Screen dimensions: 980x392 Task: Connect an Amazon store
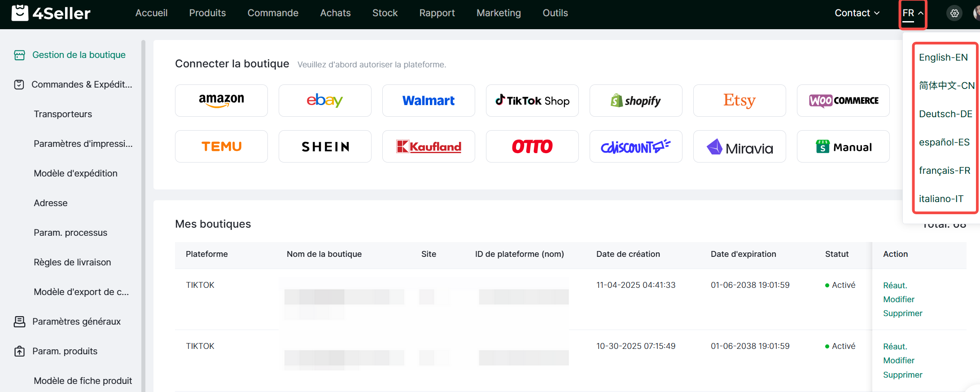(221, 101)
